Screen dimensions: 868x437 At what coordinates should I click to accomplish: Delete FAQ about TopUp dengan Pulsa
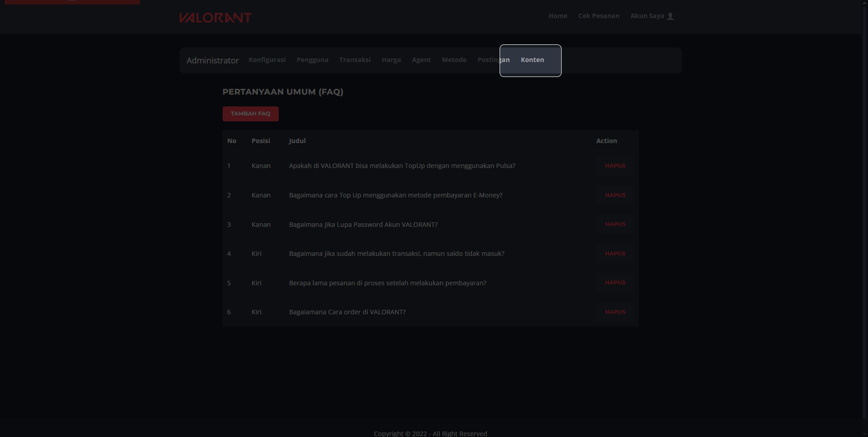point(615,166)
